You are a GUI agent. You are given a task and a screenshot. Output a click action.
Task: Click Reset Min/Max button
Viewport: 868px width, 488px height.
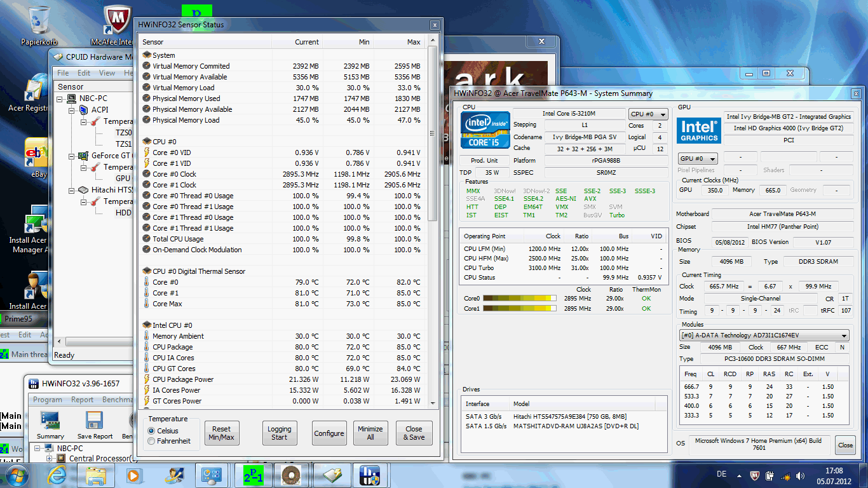coord(222,433)
